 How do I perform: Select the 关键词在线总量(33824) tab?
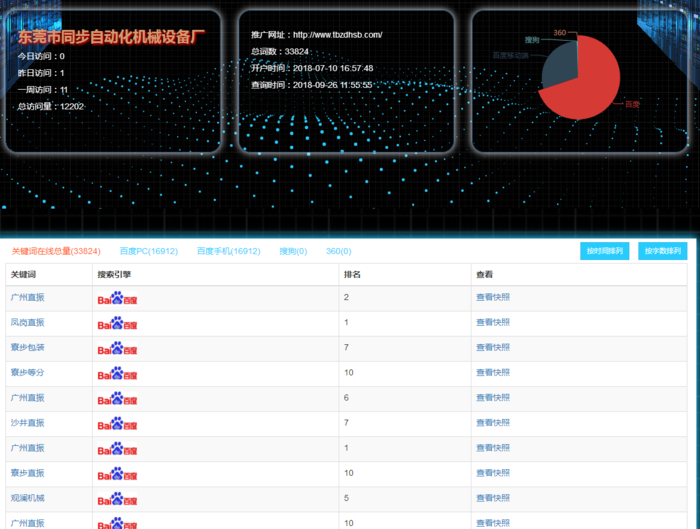(56, 251)
